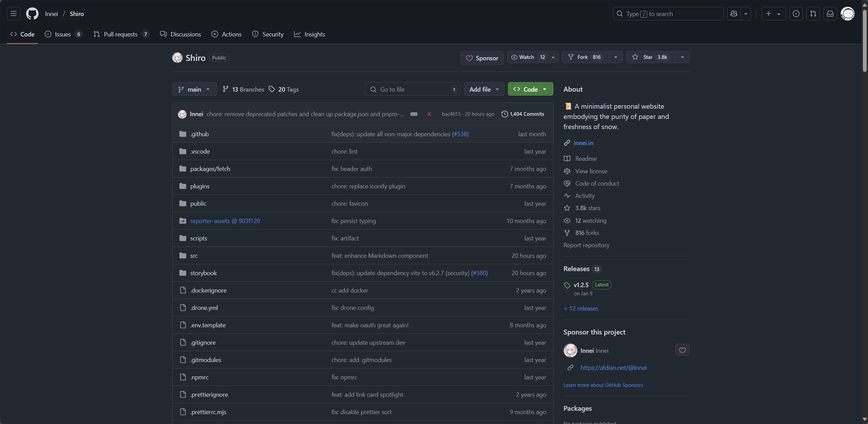Viewport: 868px width, 424px height.
Task: Go to GitHub homepage logo
Action: click(32, 14)
